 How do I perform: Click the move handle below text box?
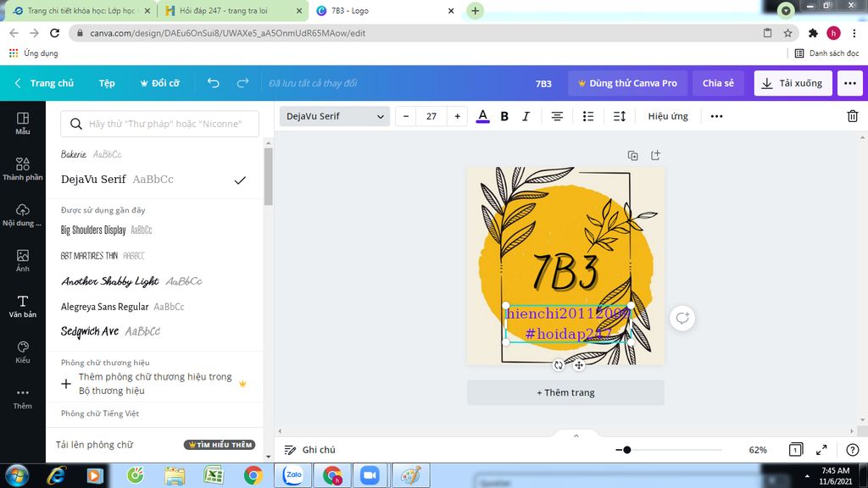click(x=579, y=365)
